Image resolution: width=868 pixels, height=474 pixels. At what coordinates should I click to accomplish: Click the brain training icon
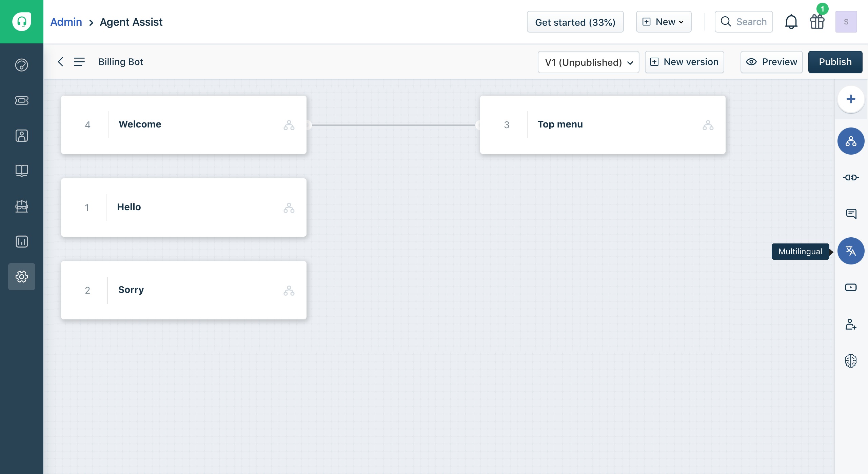(x=851, y=361)
